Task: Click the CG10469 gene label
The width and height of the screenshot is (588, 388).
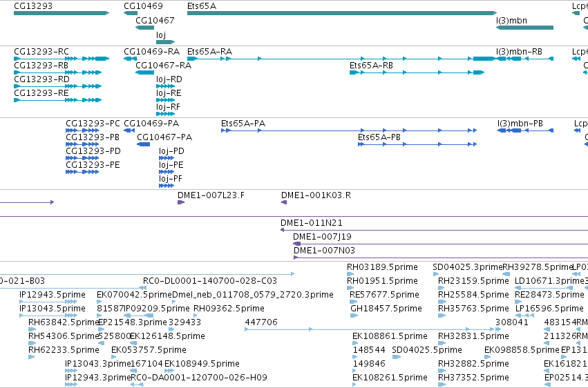Action: [143, 6]
